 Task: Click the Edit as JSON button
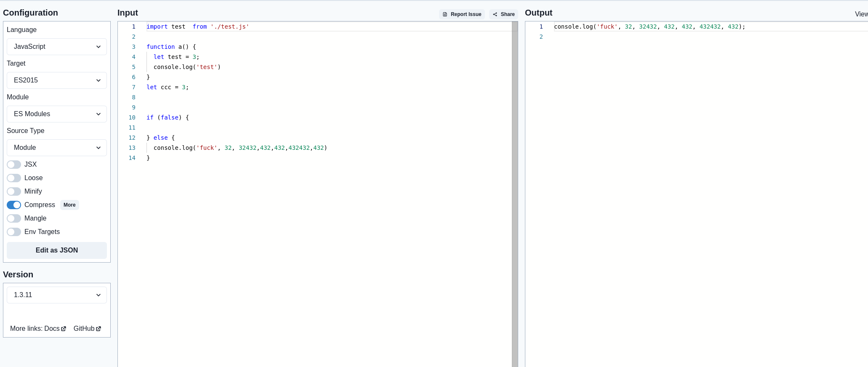pos(57,250)
